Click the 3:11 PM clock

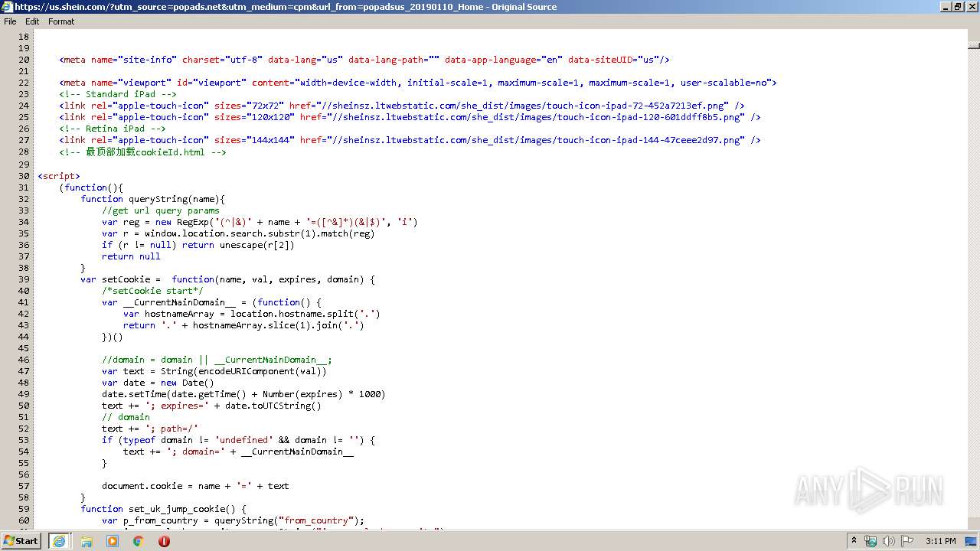(940, 541)
